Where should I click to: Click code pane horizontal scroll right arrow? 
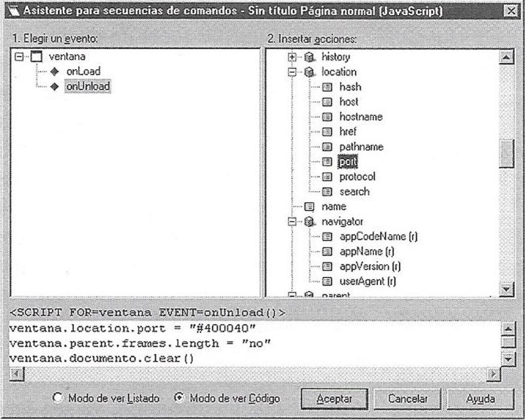(x=494, y=374)
